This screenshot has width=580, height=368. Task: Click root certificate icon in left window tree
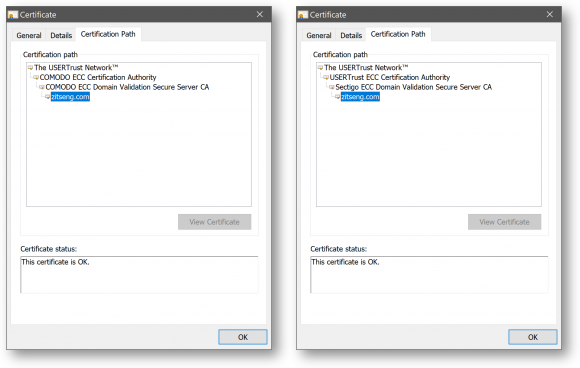pyautogui.click(x=30, y=68)
